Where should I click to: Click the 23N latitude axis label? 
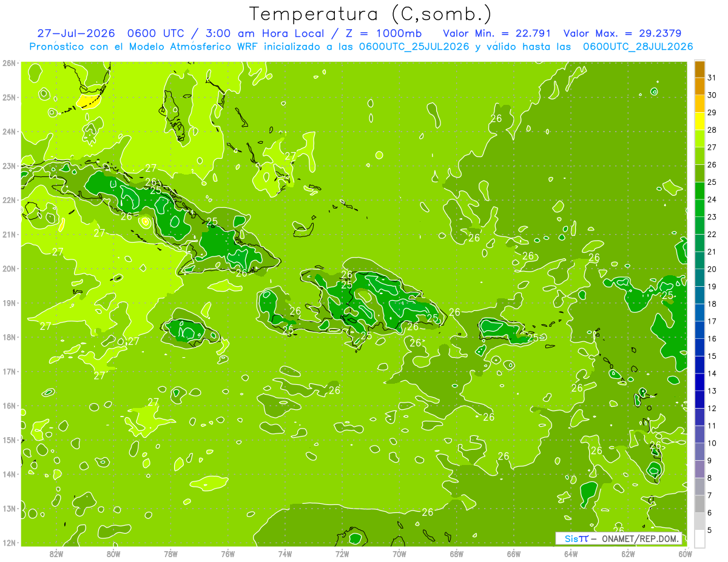pyautogui.click(x=10, y=166)
